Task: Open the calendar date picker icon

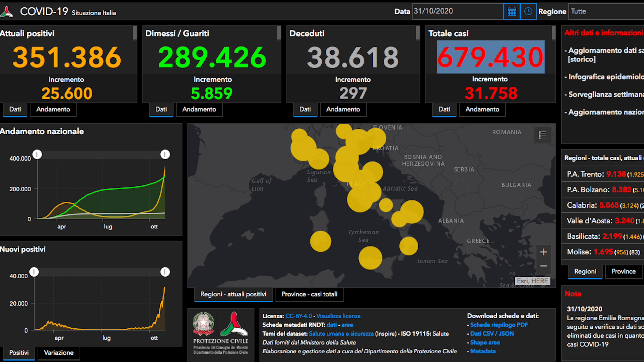Action: (x=512, y=11)
